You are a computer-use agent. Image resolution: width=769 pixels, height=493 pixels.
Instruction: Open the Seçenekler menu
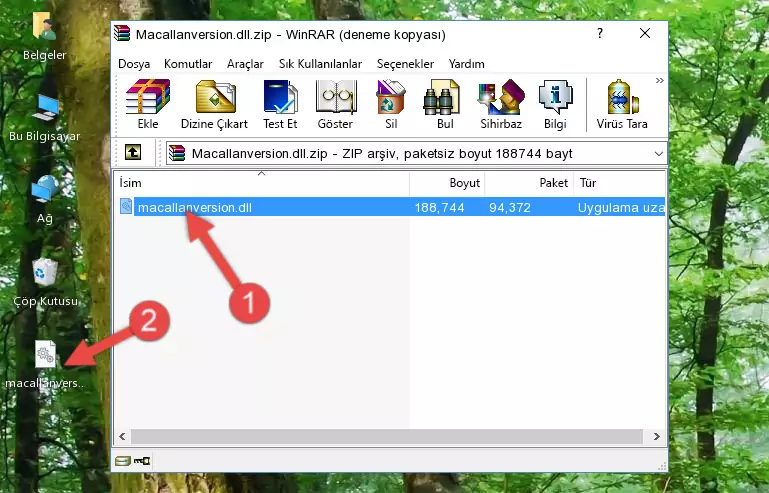(405, 64)
